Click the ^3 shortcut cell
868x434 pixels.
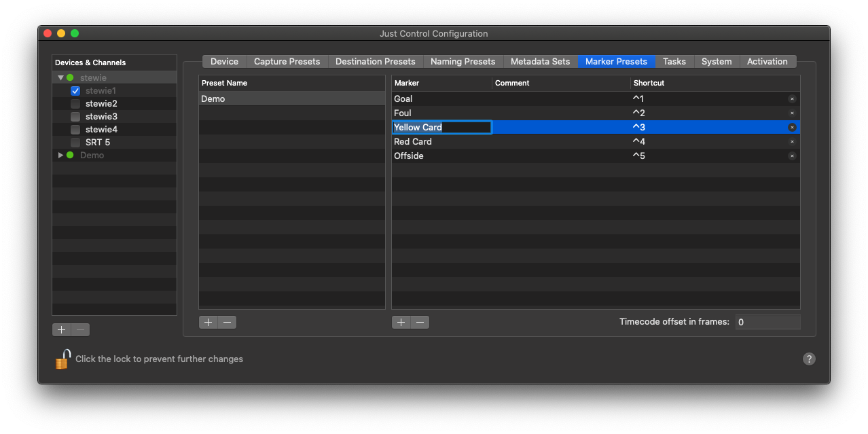click(x=638, y=127)
